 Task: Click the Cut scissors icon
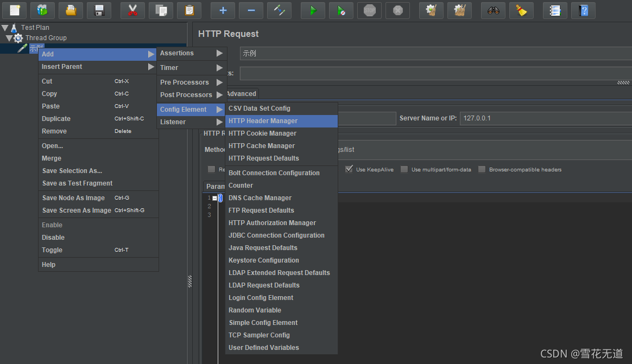[132, 10]
